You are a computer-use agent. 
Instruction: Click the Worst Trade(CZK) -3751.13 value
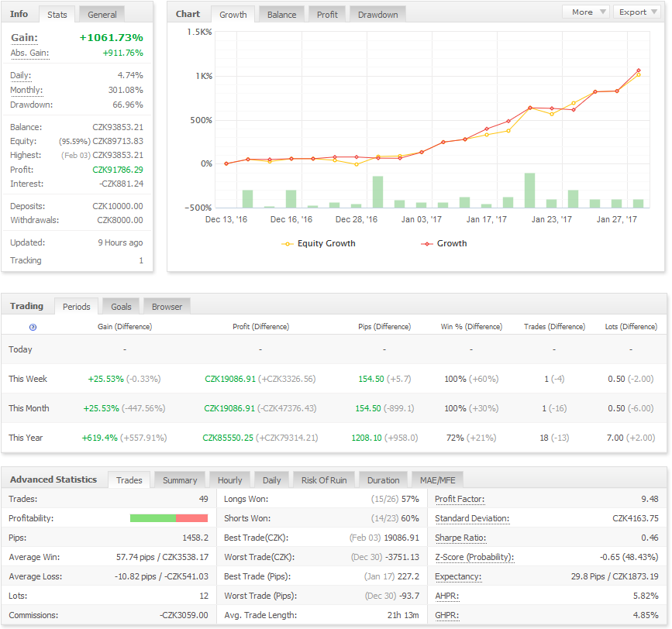coord(402,557)
